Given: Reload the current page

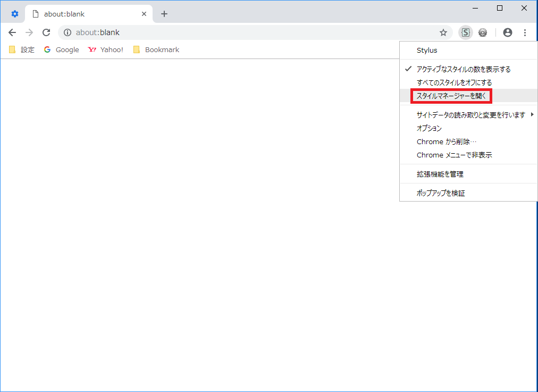Looking at the screenshot, I should (x=46, y=32).
